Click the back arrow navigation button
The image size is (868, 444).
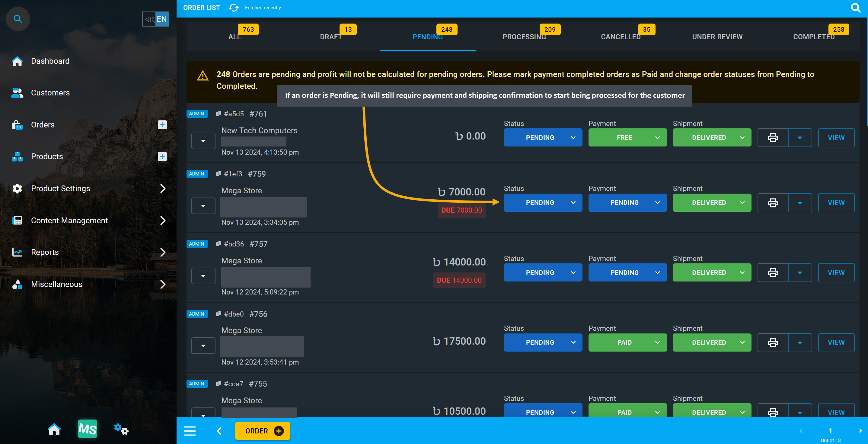coord(219,432)
